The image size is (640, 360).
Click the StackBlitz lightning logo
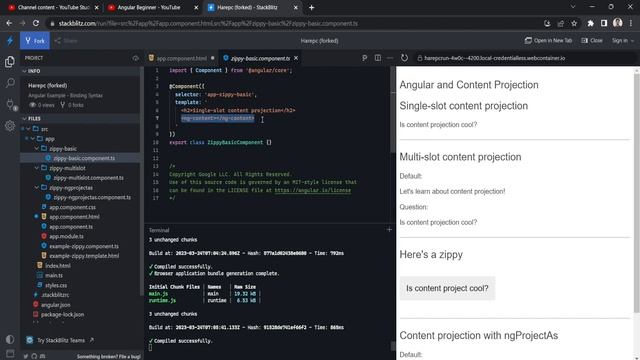point(10,40)
